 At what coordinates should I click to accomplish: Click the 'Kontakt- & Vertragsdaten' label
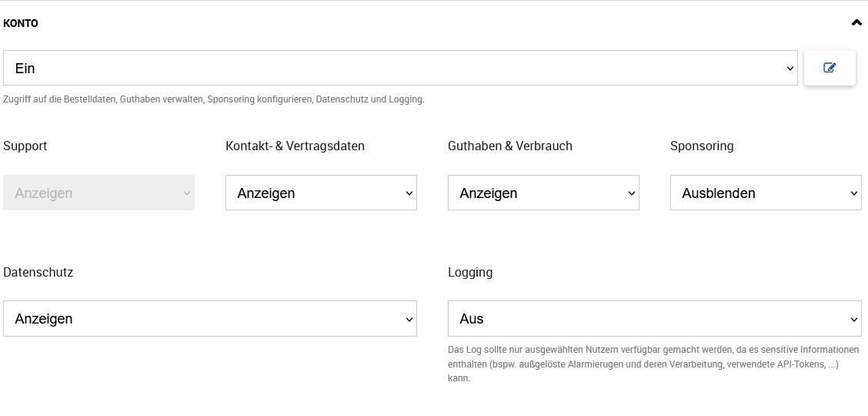[x=295, y=146]
